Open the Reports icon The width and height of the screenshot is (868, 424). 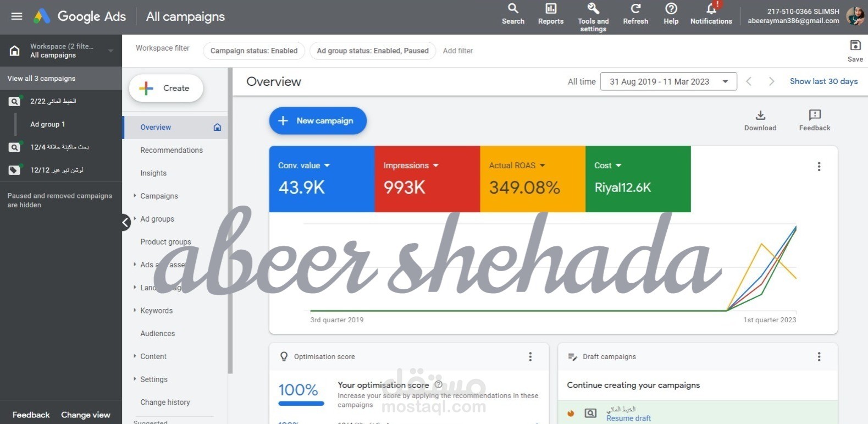551,14
